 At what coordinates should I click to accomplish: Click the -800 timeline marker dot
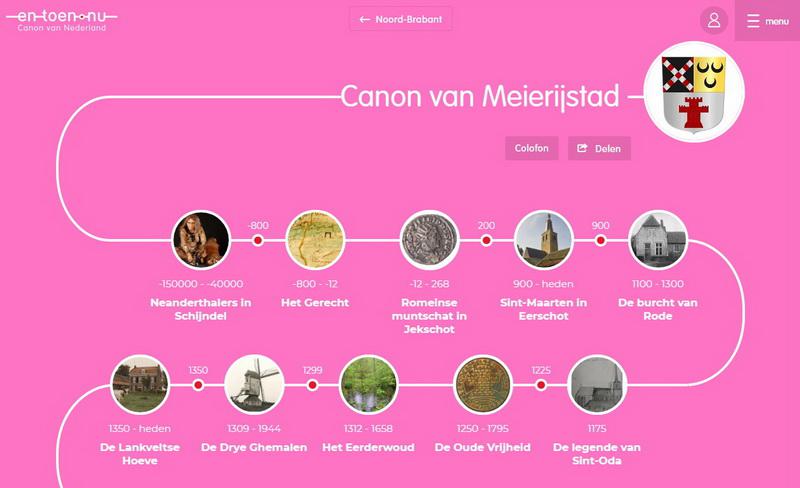coord(258,241)
